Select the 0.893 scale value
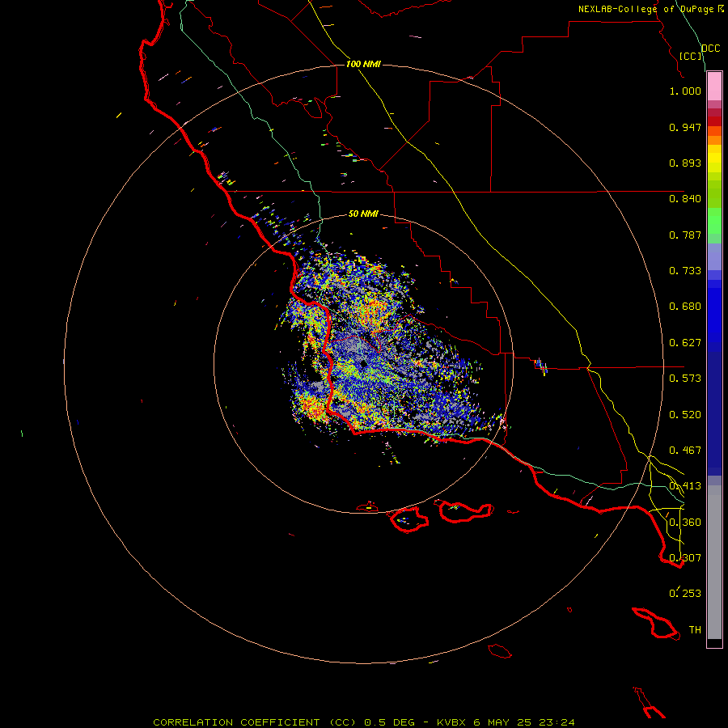The width and height of the screenshot is (728, 728). tap(685, 163)
